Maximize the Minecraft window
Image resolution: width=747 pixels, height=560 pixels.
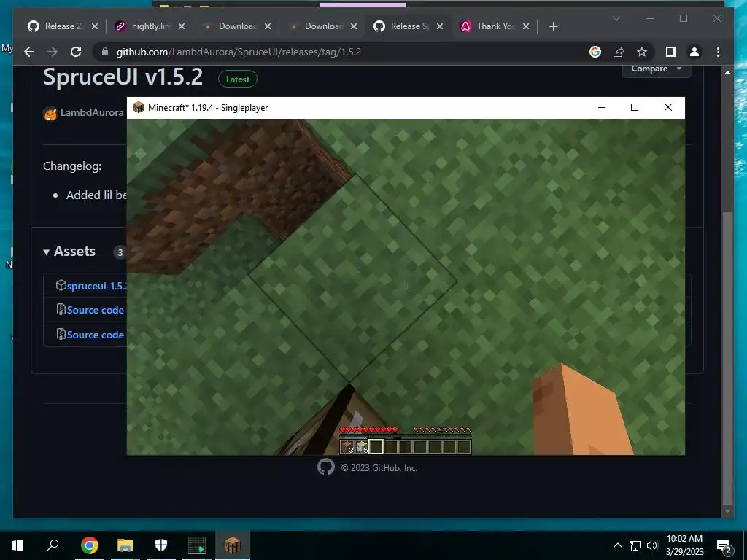(634, 108)
